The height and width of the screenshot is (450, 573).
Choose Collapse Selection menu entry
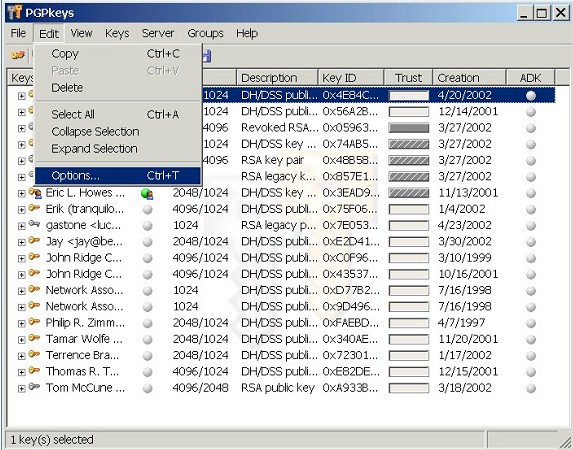click(118, 132)
